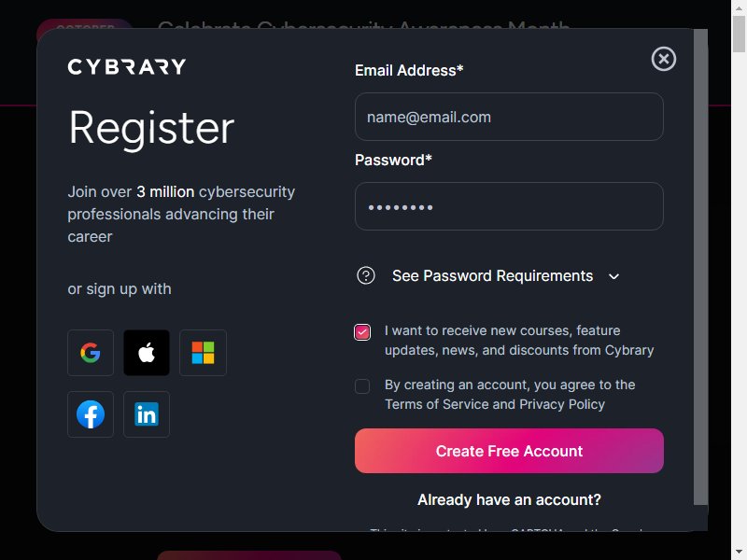Viewport: 747px width, 560px height.
Task: Check the Terms of Service agreement box
Action: tap(362, 386)
